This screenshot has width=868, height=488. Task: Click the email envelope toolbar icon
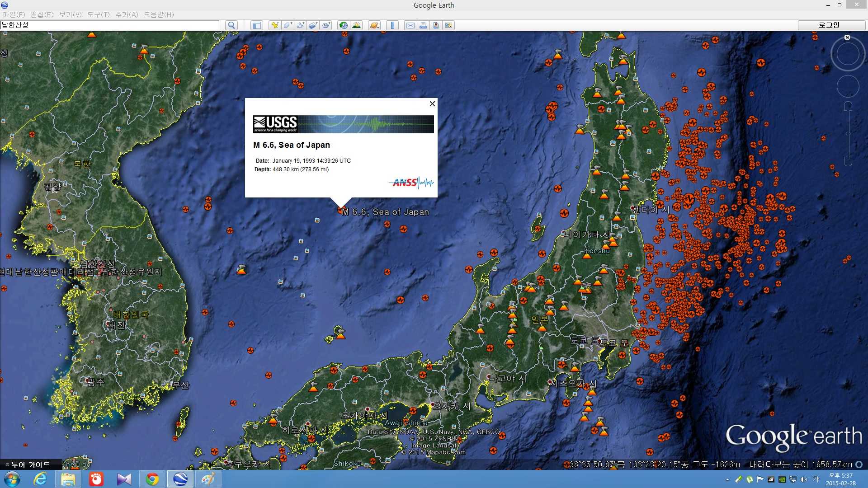(410, 25)
